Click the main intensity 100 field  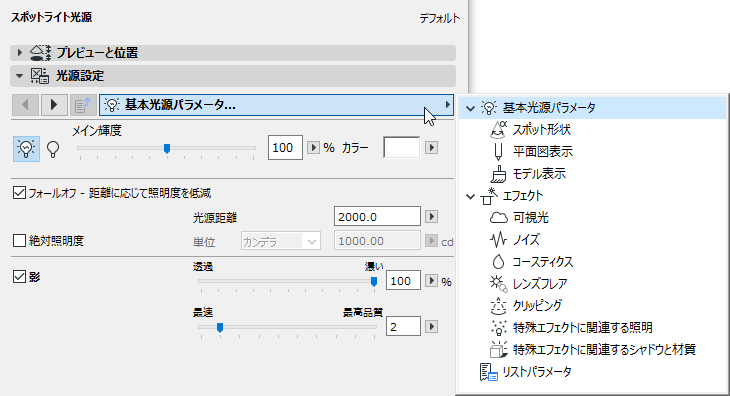pyautogui.click(x=285, y=148)
